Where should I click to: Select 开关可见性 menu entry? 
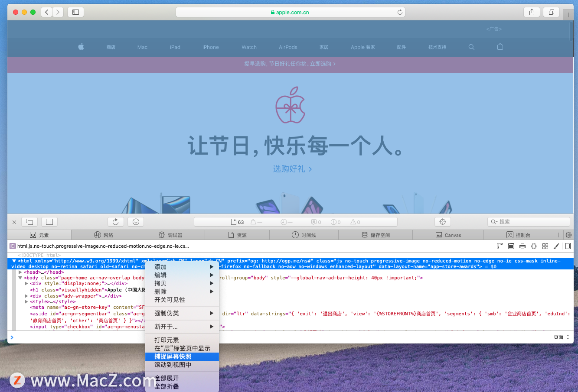point(182,300)
